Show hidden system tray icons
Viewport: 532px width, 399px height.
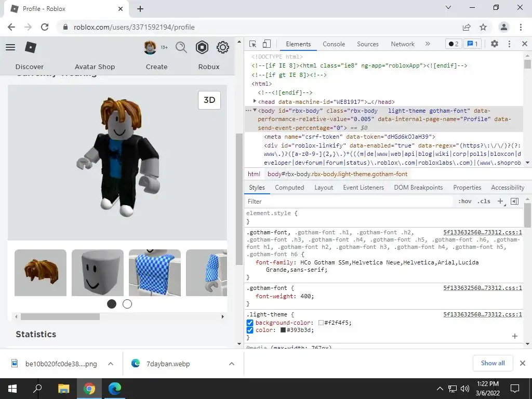coord(440,389)
